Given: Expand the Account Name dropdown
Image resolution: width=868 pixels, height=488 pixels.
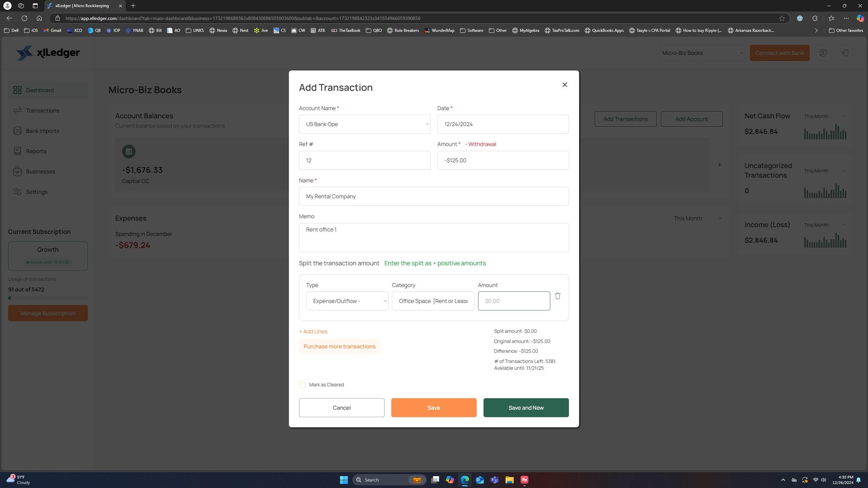Looking at the screenshot, I should (364, 124).
